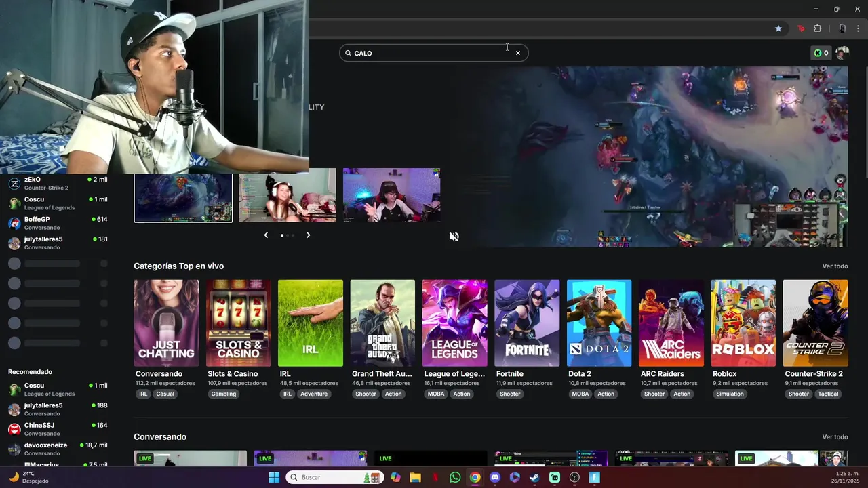868x488 pixels.
Task: Click the bookmark star in the address bar
Action: [x=778, y=28]
